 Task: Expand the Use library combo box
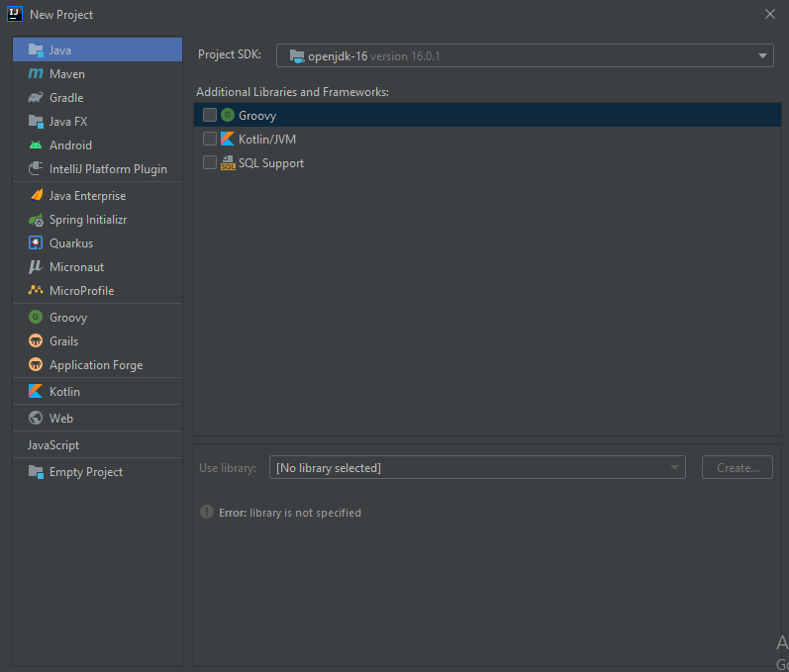coord(477,468)
